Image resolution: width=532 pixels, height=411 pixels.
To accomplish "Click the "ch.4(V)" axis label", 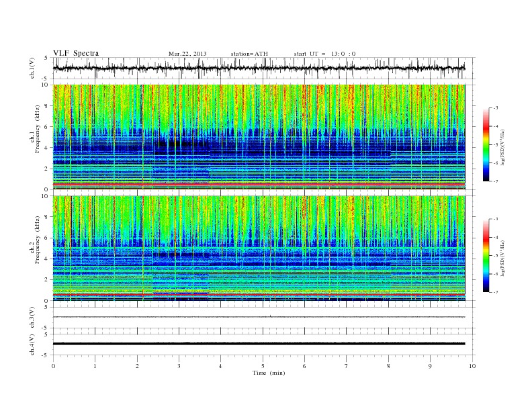I will coord(32,345).
